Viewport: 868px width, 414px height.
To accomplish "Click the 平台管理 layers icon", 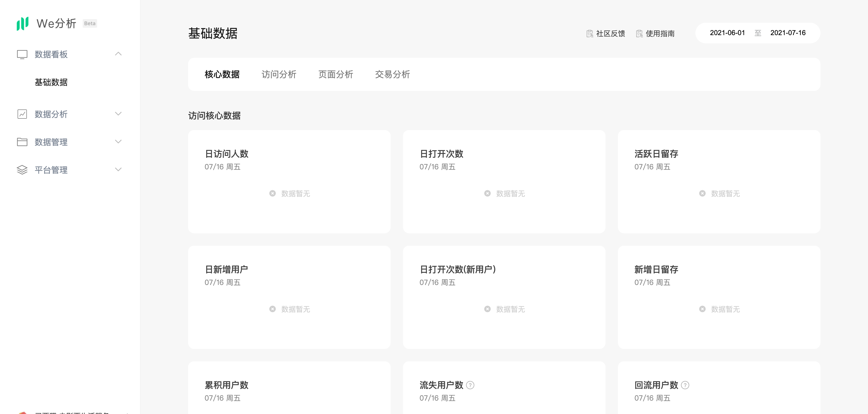I will pyautogui.click(x=22, y=170).
